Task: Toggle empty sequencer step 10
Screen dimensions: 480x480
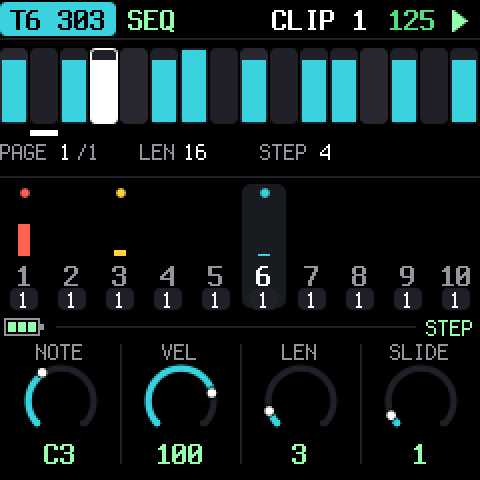Action: click(x=284, y=86)
